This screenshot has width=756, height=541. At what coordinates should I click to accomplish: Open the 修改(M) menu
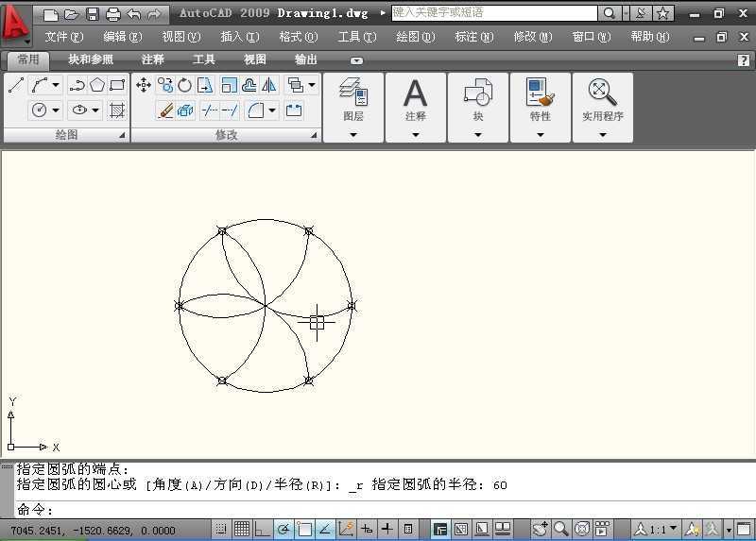click(532, 37)
